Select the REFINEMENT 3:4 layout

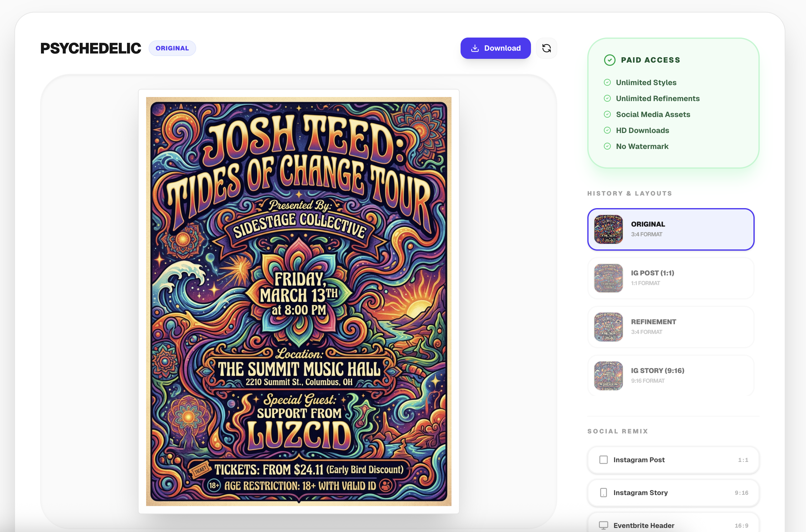tap(671, 327)
